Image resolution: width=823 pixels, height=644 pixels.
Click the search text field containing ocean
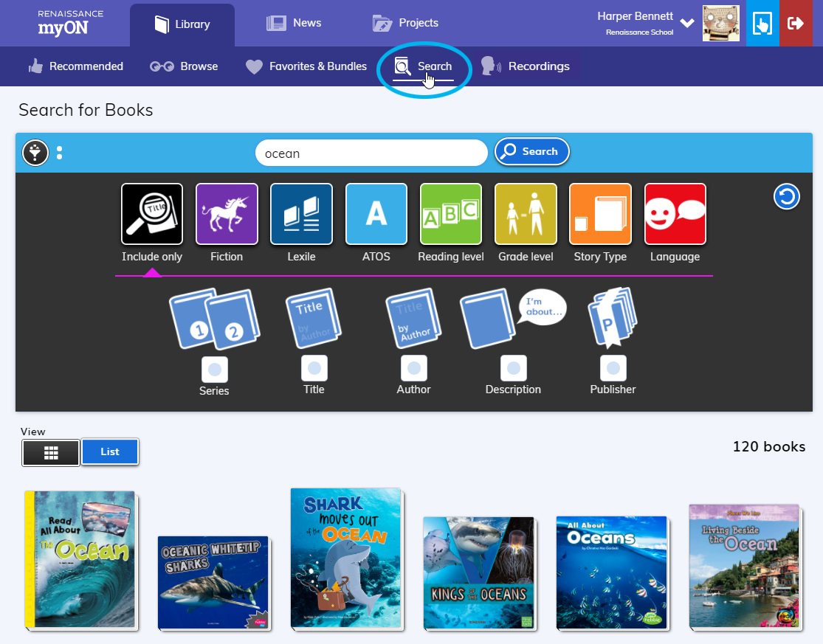click(x=371, y=153)
